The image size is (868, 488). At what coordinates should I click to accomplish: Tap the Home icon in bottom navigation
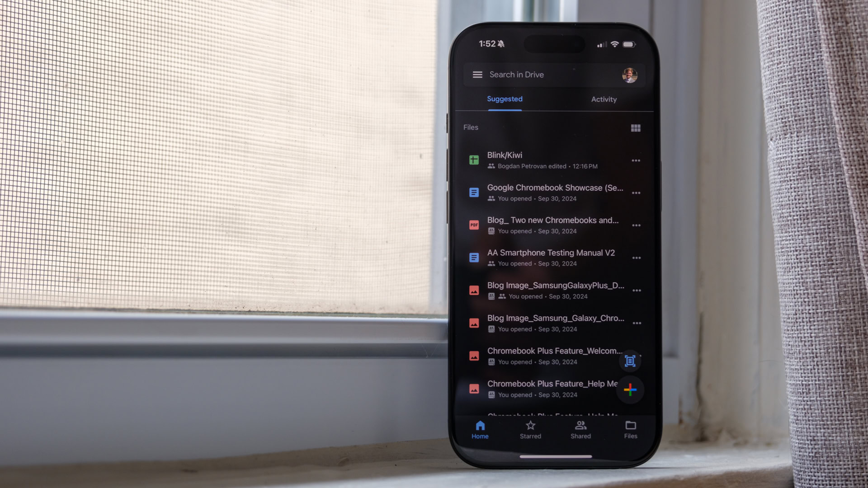[x=480, y=428]
